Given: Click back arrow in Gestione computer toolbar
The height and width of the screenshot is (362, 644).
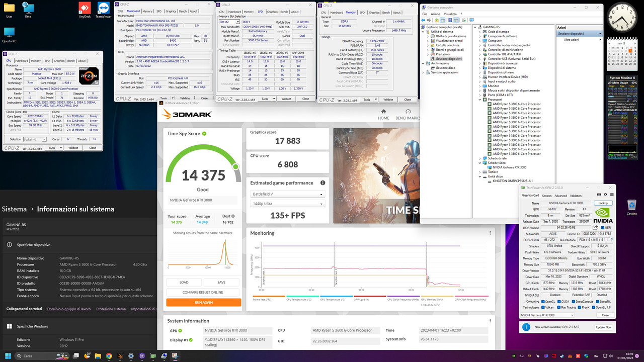Looking at the screenshot, I should coord(423,20).
